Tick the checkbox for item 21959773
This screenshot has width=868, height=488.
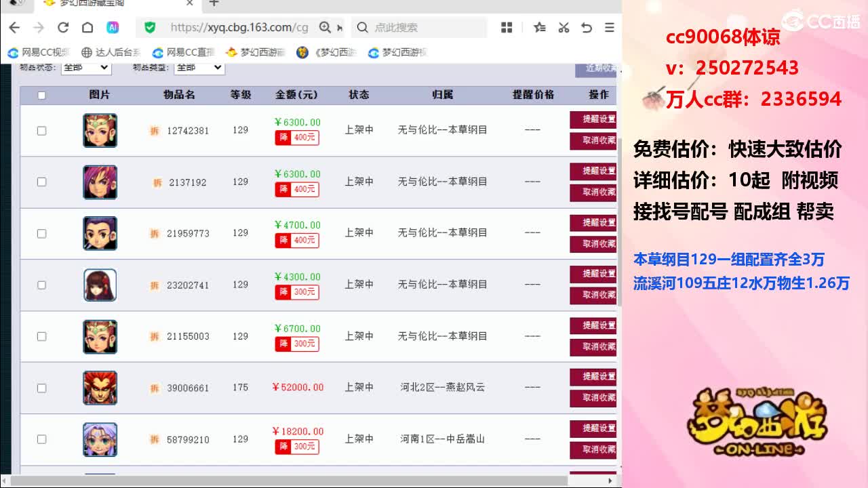click(x=41, y=233)
